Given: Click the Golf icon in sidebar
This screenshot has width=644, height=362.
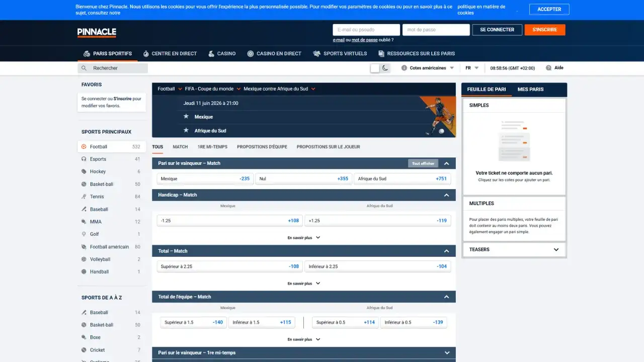Looking at the screenshot, I should click(x=84, y=234).
